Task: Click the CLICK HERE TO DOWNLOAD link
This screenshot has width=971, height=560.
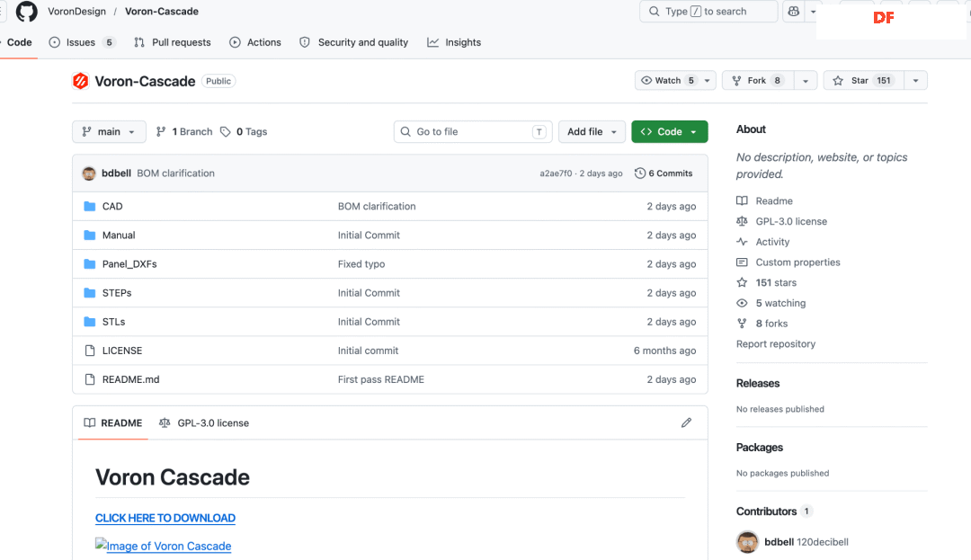Action: pos(165,518)
